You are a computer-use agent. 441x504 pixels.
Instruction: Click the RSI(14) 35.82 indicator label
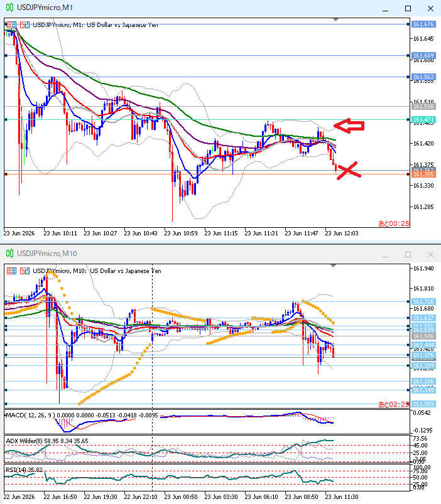tap(24, 470)
